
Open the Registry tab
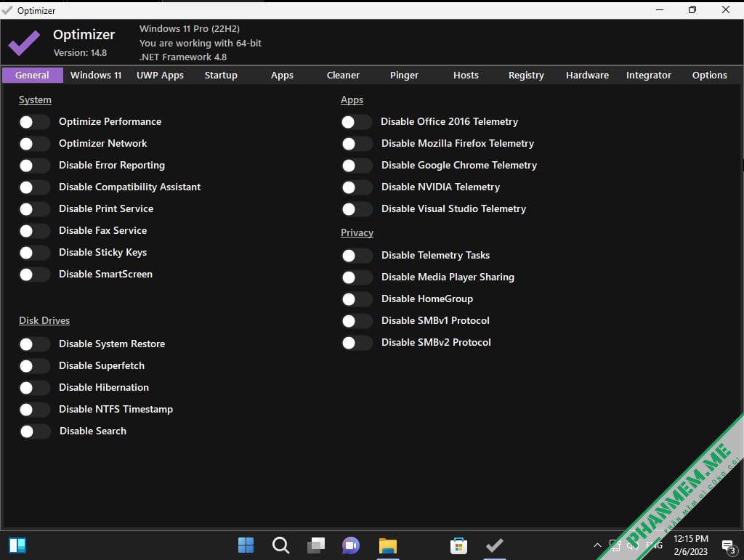526,76
